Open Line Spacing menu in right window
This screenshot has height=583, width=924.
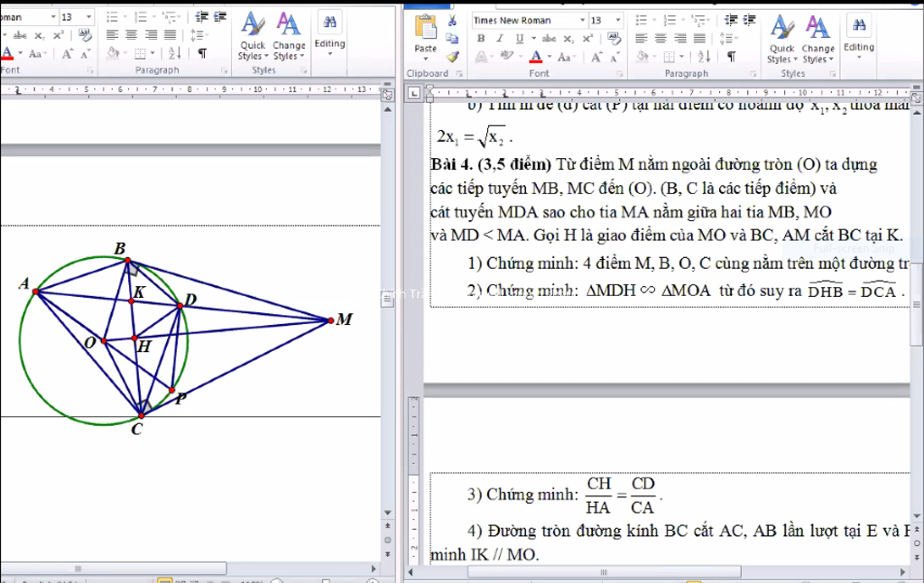[x=728, y=39]
